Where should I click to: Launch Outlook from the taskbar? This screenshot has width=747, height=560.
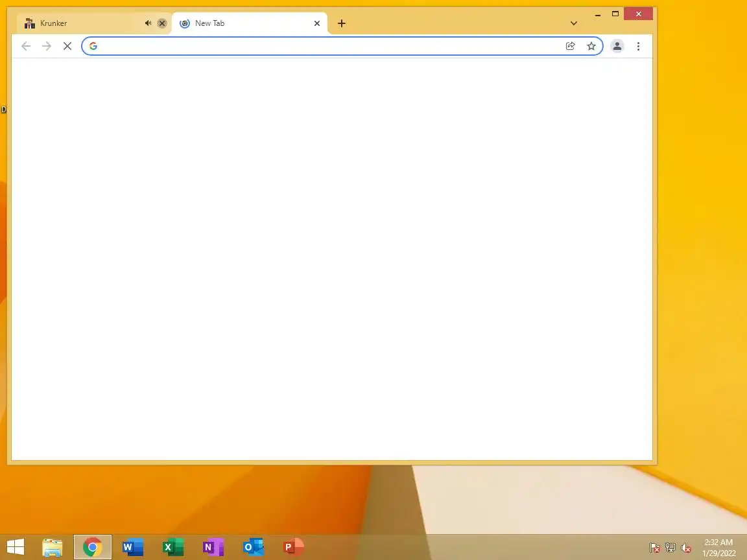pyautogui.click(x=253, y=547)
